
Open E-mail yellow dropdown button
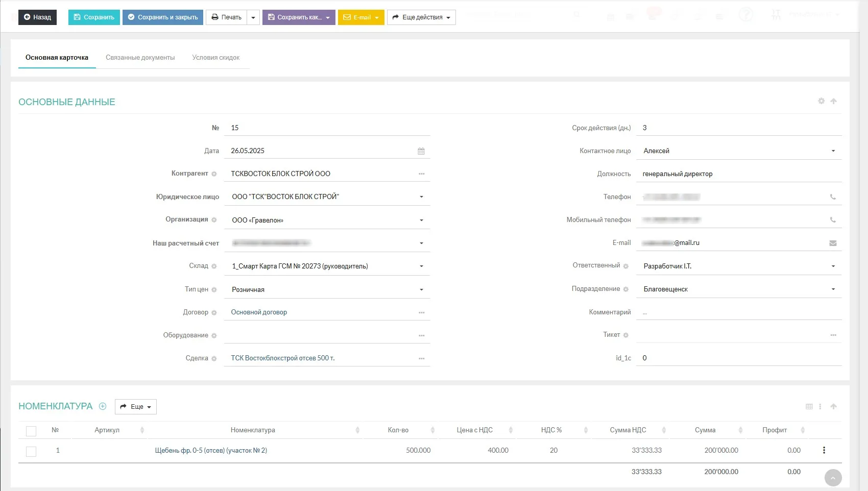(361, 17)
